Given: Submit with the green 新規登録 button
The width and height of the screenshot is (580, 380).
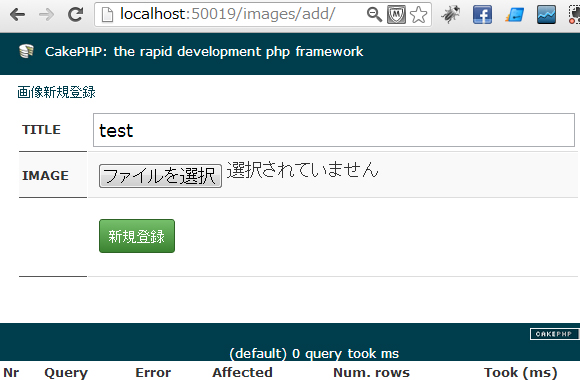Looking at the screenshot, I should click(137, 236).
